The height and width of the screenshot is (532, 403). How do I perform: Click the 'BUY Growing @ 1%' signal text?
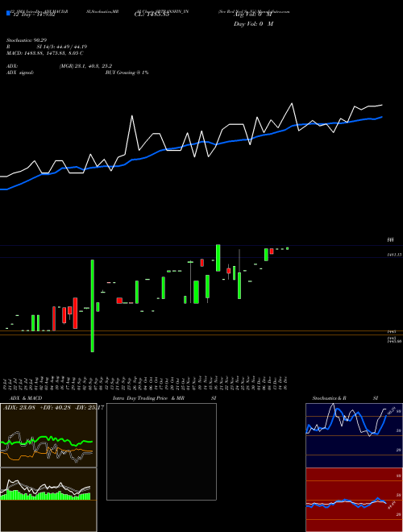[x=127, y=73]
